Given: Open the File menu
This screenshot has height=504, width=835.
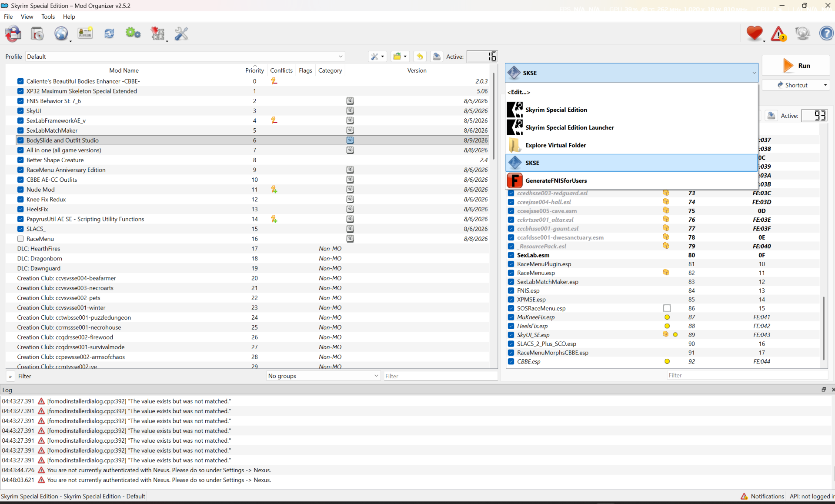Looking at the screenshot, I should (8, 17).
